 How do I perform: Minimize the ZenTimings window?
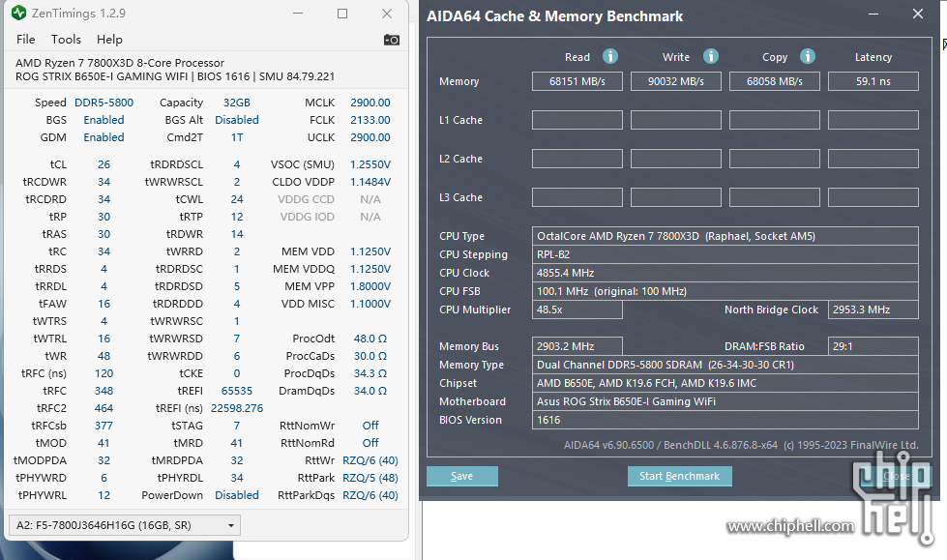click(x=298, y=14)
